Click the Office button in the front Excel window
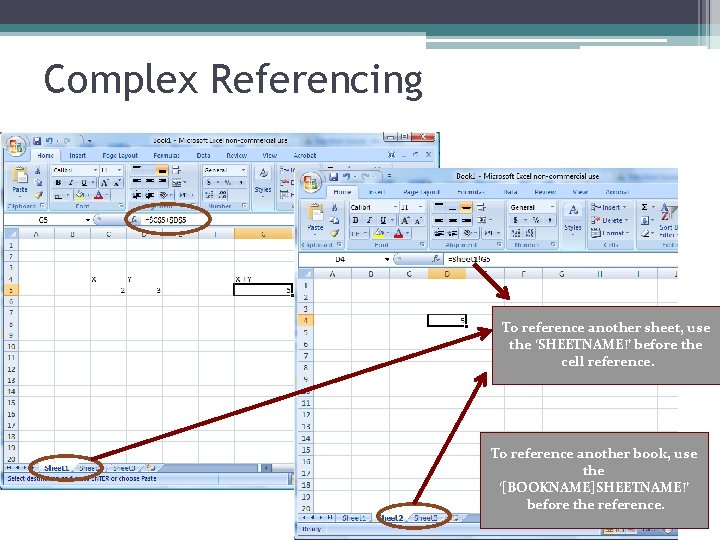The height and width of the screenshot is (540, 720). (x=311, y=182)
